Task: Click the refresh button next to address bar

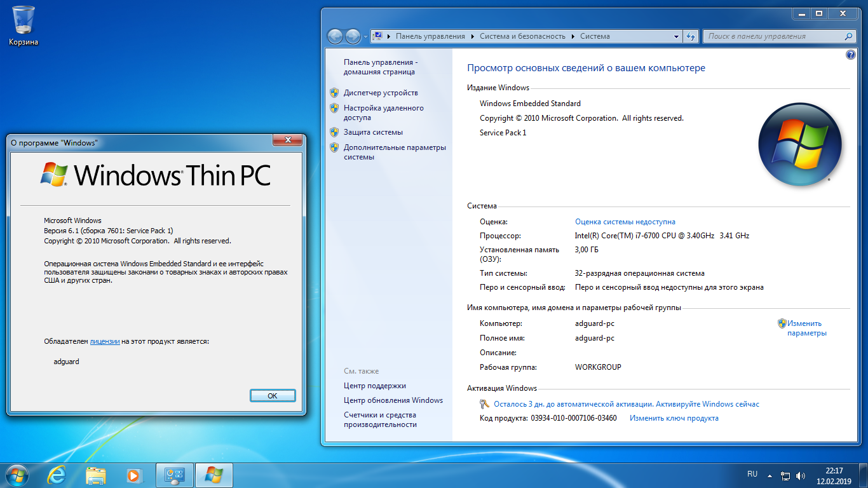Action: tap(691, 36)
